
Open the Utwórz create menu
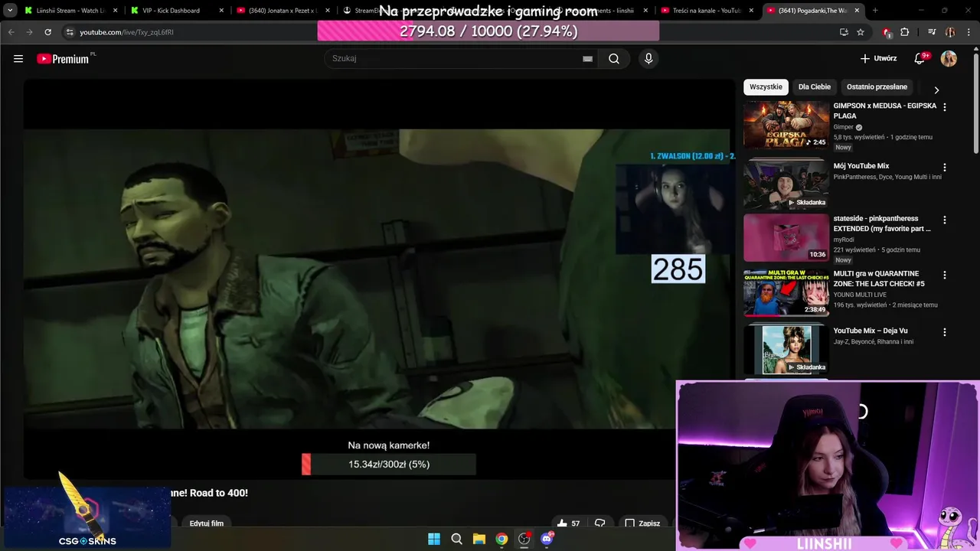(878, 59)
